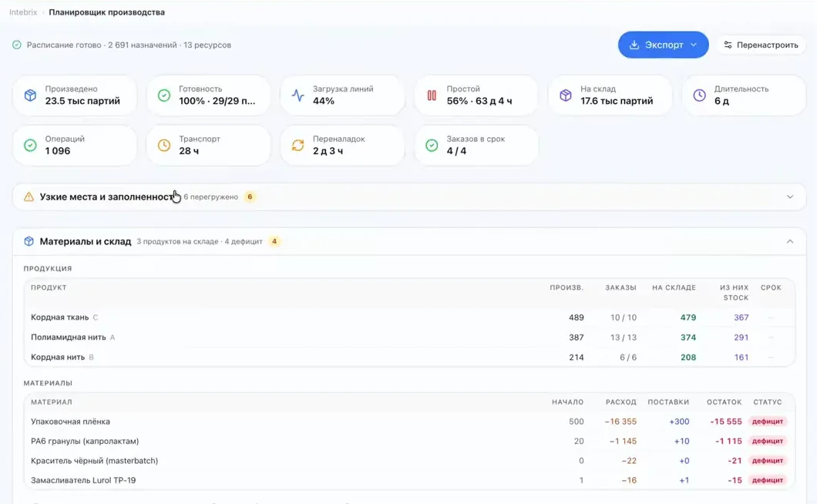
Task: Select the Кордная ткань product row
Action: [409, 318]
